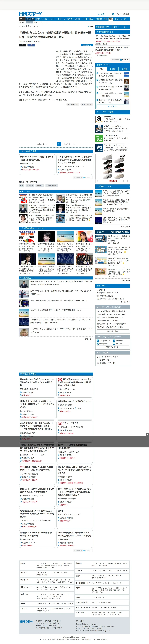Open 日刊ゴルフイベント link
This screenshot has height=644, width=149.
(104, 360)
